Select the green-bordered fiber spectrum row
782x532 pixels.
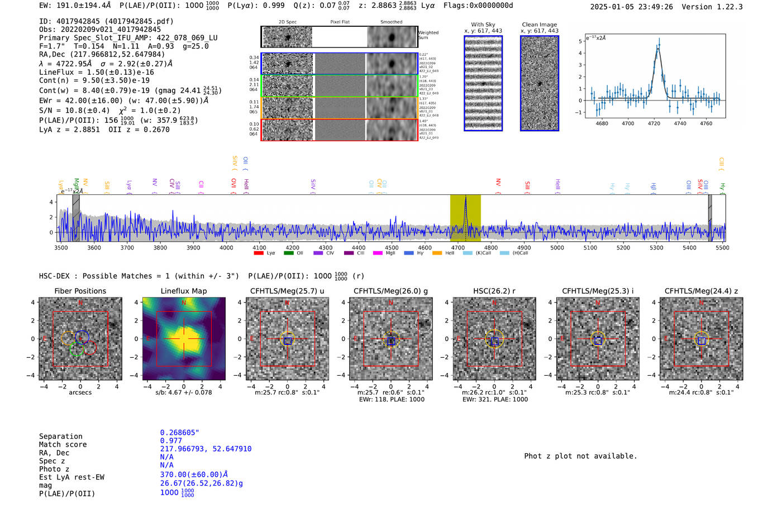[339, 86]
